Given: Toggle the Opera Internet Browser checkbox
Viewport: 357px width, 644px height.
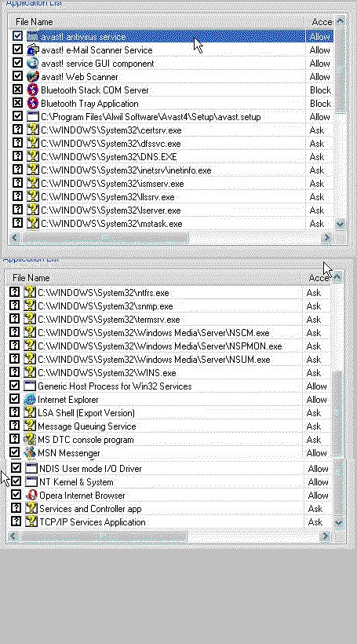Looking at the screenshot, I should pos(16,495).
